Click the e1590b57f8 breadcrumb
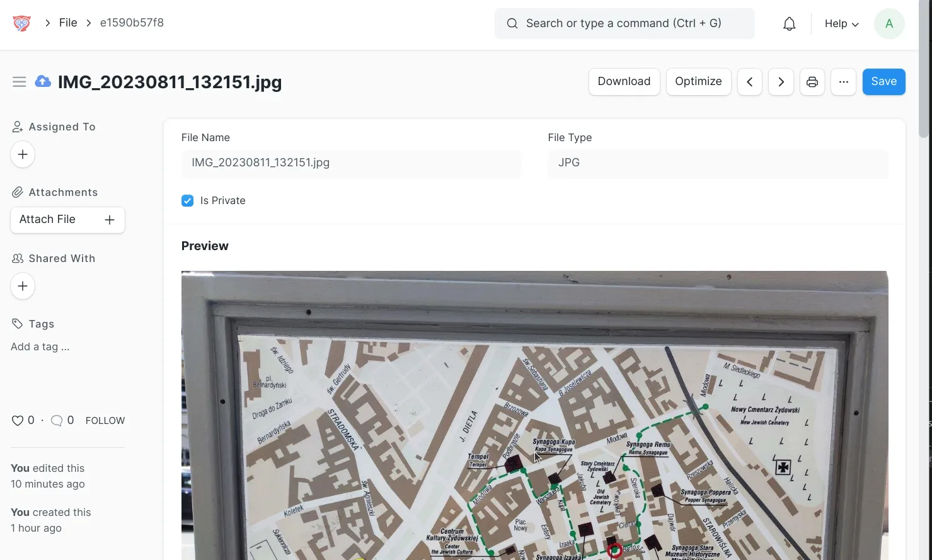 point(132,23)
